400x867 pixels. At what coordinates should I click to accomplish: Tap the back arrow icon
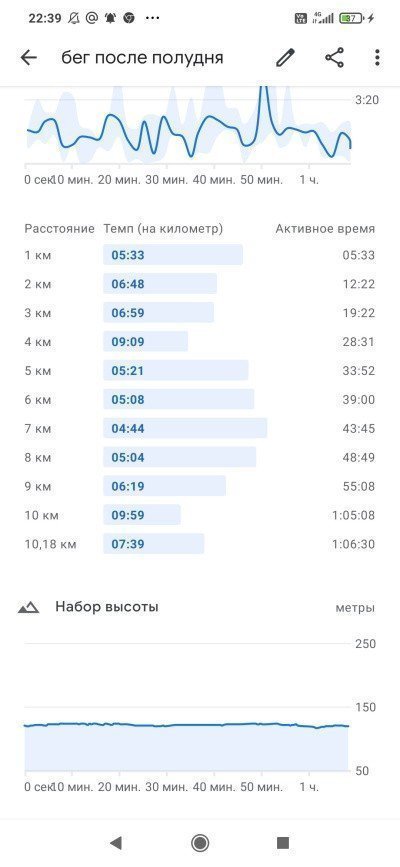[28, 58]
